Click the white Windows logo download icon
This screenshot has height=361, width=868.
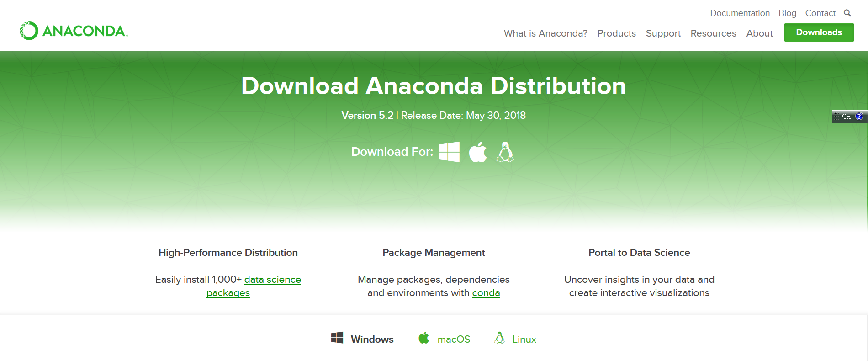[449, 152]
